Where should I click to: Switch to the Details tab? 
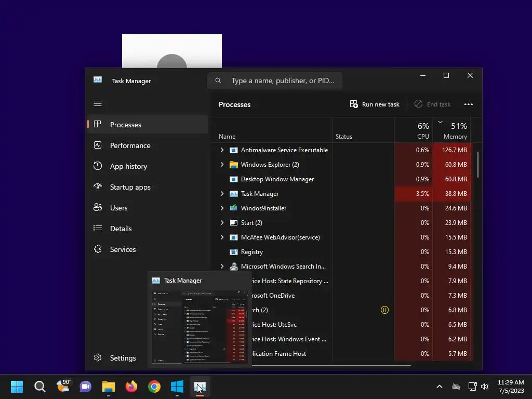click(148, 229)
